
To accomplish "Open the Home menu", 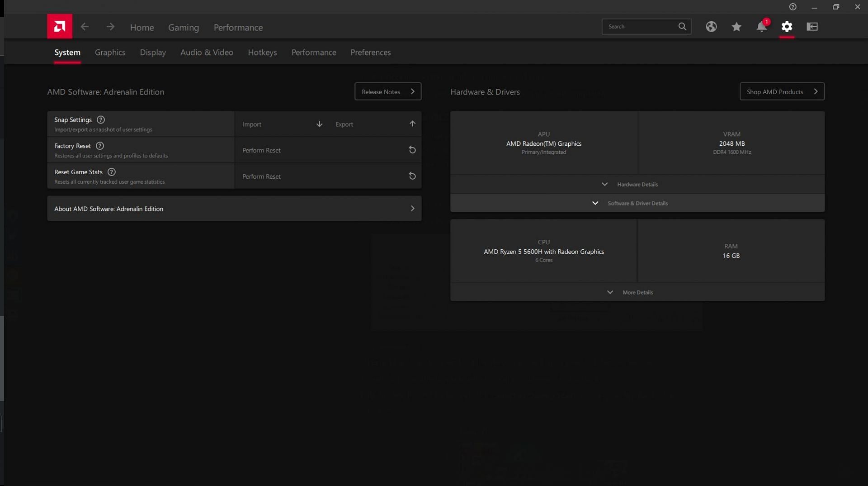I will 142,28.
